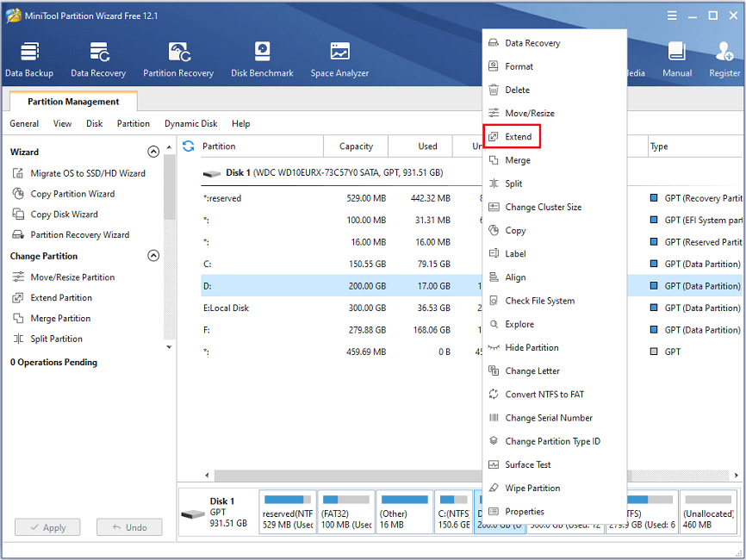Select Hide Partition in context menu
The width and height of the screenshot is (746, 560).
(554, 347)
